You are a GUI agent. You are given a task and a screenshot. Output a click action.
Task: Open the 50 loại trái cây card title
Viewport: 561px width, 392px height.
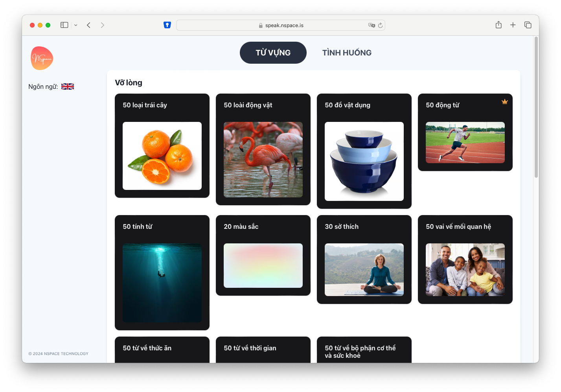click(x=145, y=105)
